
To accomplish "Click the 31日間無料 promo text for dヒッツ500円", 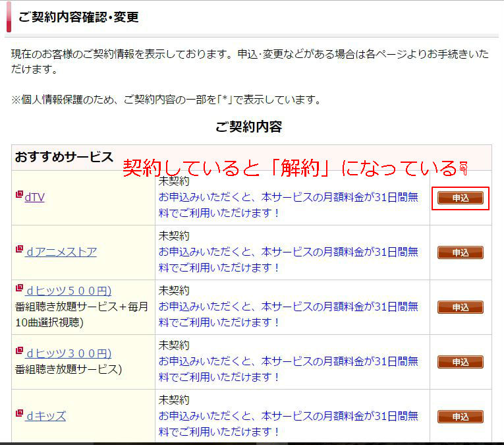I will 289,314.
